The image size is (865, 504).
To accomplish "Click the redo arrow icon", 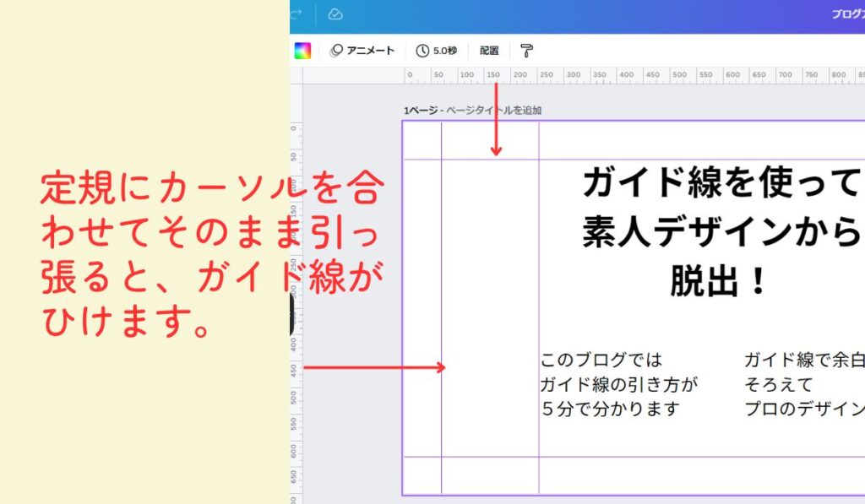I will tap(296, 14).
